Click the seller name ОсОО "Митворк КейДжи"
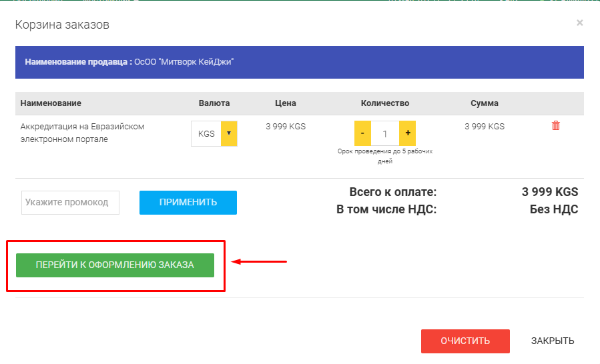The height and width of the screenshot is (364, 600). tap(184, 62)
